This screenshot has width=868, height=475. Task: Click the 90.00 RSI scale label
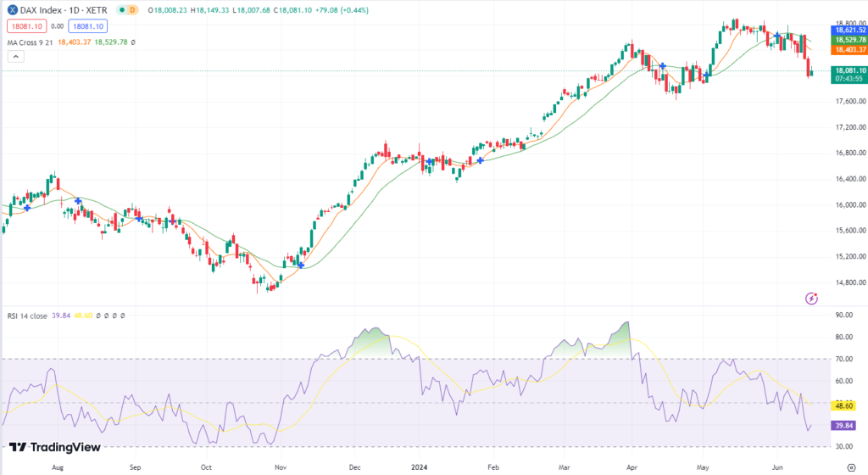point(843,315)
